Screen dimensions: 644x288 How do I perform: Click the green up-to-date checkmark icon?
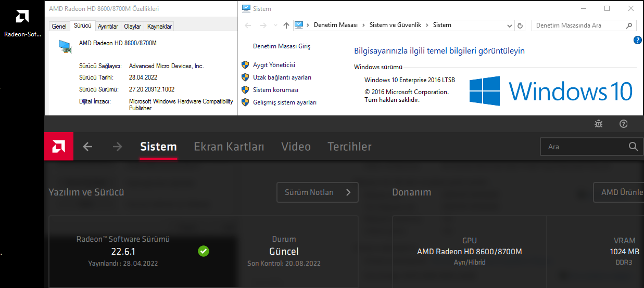tap(204, 251)
